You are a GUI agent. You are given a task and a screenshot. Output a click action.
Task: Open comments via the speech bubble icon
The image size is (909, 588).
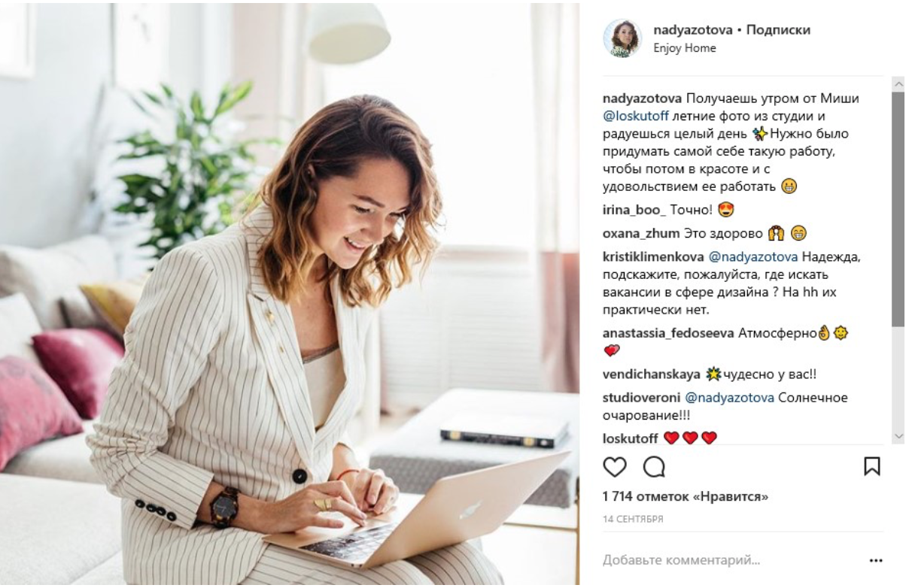click(654, 469)
